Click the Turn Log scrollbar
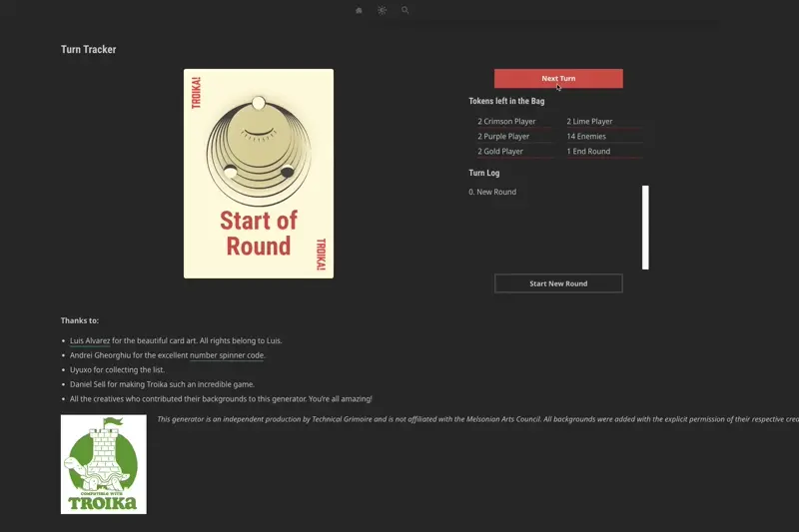The height and width of the screenshot is (532, 799). click(x=645, y=227)
